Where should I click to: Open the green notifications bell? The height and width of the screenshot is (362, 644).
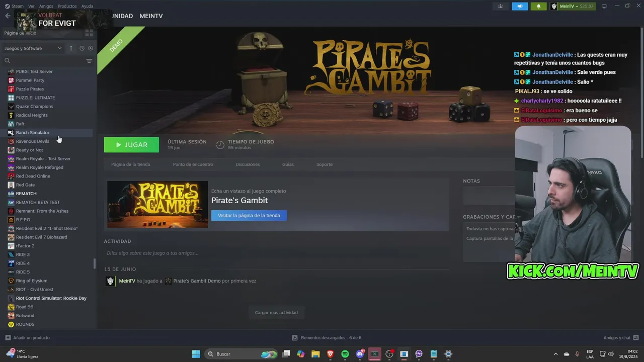point(539,6)
